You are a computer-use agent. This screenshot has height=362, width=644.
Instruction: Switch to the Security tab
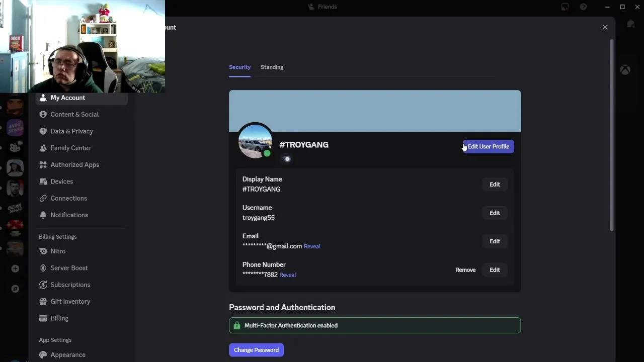(239, 67)
